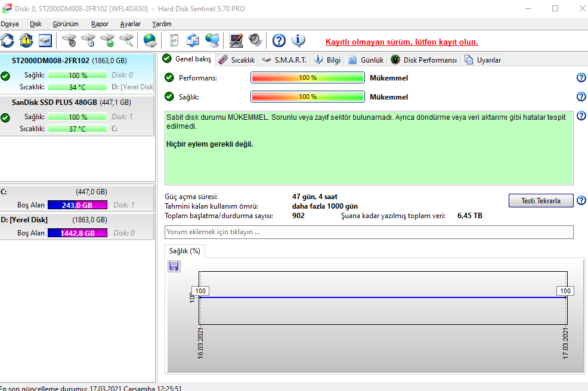
Task: Open the report notepad toolbar icon
Action: pyautogui.click(x=174, y=41)
